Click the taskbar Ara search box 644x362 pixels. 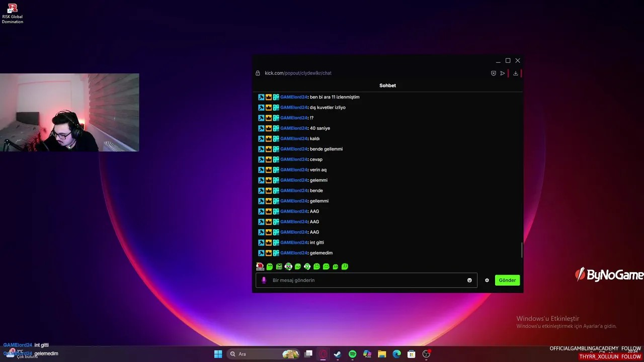click(264, 354)
